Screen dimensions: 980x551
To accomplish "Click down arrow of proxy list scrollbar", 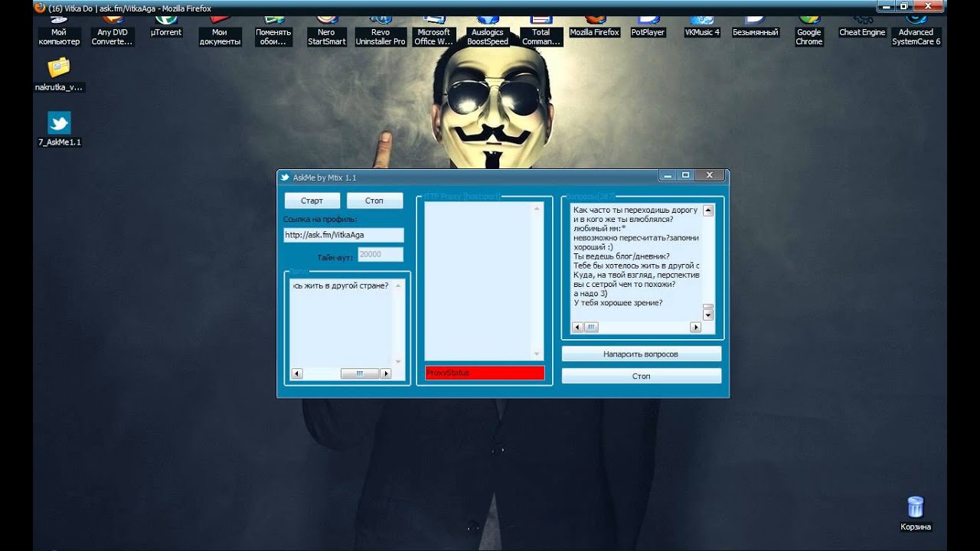I will pos(537,354).
